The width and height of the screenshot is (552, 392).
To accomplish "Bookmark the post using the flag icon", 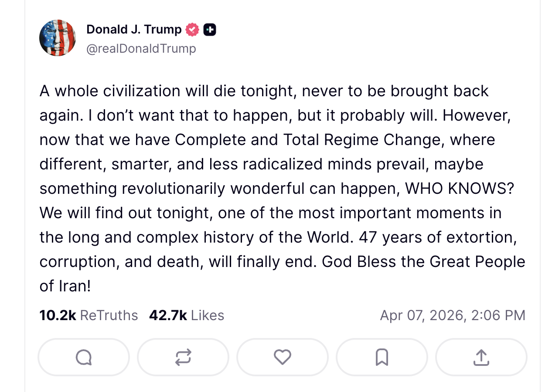I will pyautogui.click(x=382, y=357).
